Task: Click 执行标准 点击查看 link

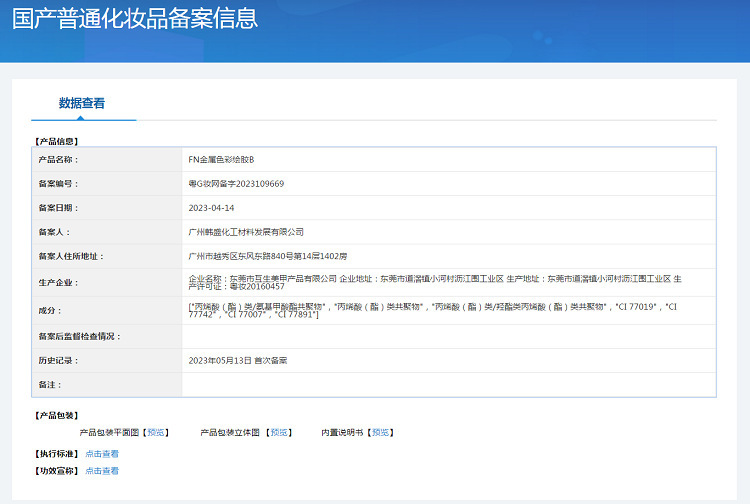Action: (x=102, y=454)
